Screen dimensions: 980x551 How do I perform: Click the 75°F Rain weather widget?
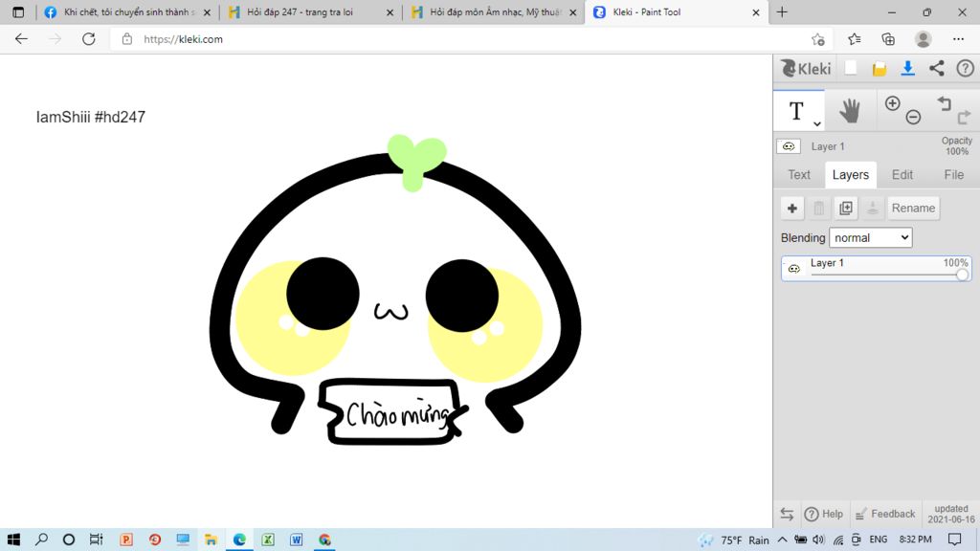[734, 540]
